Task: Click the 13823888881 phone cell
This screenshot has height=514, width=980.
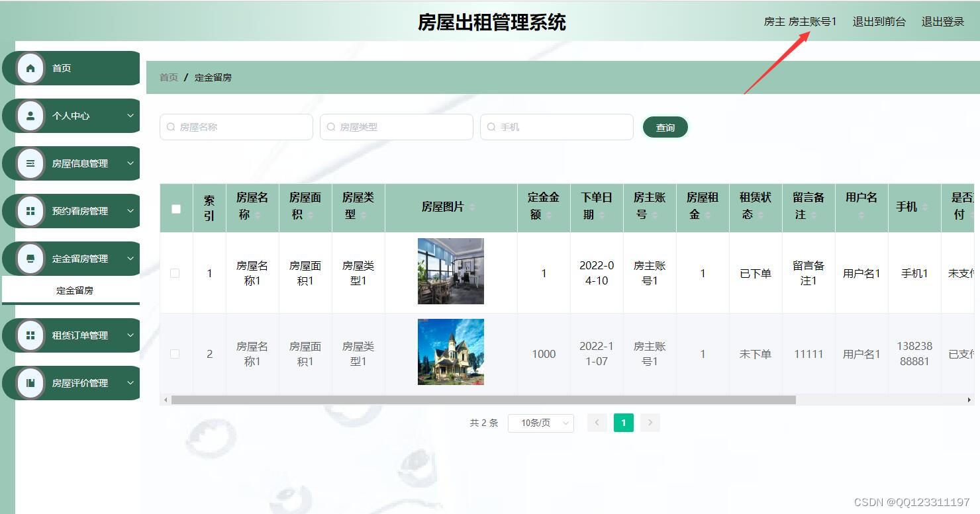Action: (x=914, y=354)
